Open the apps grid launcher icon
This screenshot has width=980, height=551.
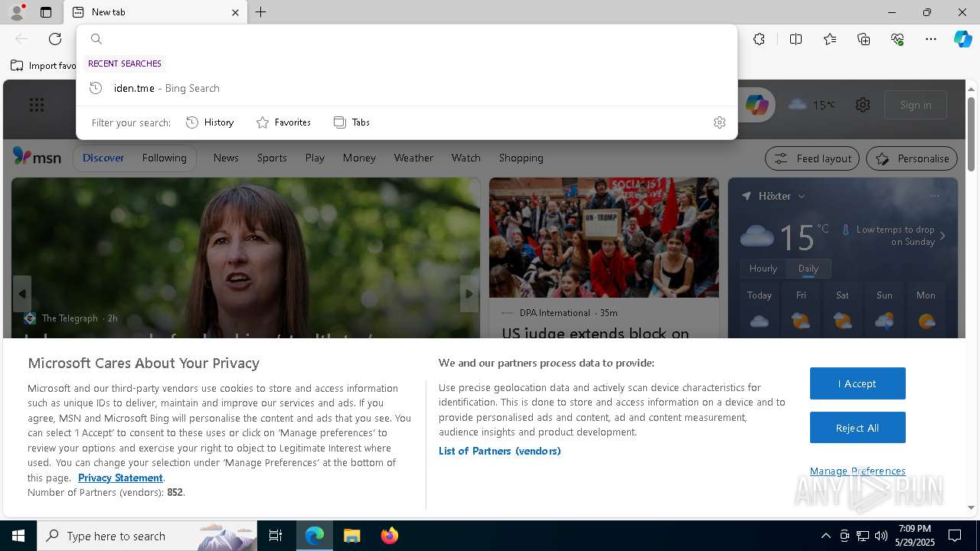(x=37, y=105)
